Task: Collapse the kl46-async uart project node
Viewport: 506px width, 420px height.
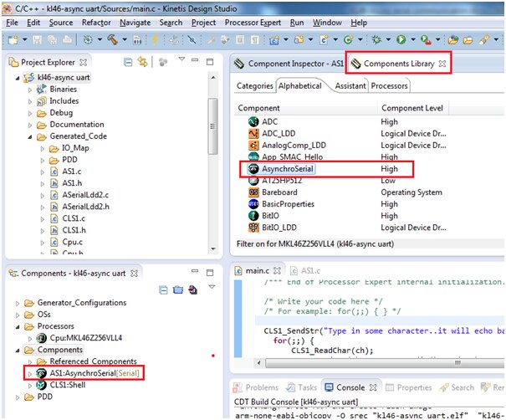Action: point(18,78)
